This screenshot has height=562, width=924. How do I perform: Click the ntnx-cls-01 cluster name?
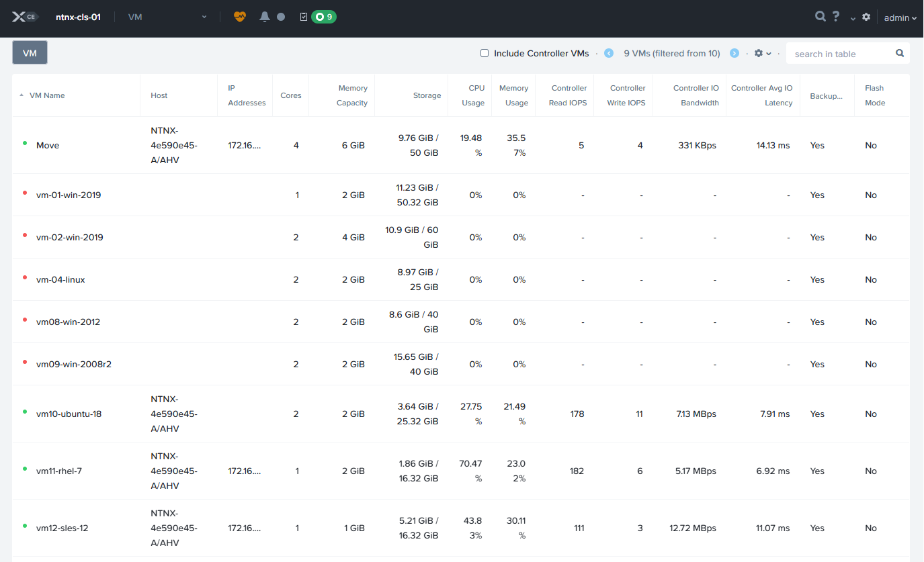coord(78,17)
